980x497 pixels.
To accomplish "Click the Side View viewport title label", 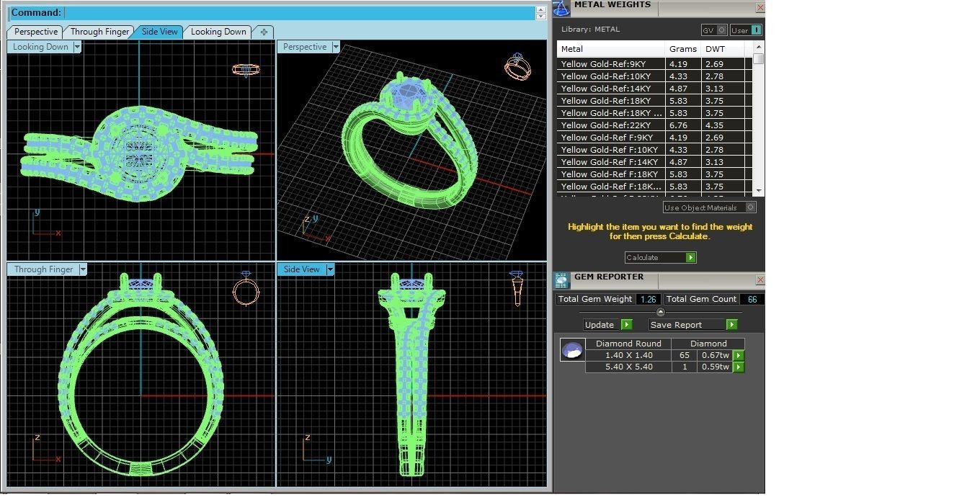I will tap(301, 269).
